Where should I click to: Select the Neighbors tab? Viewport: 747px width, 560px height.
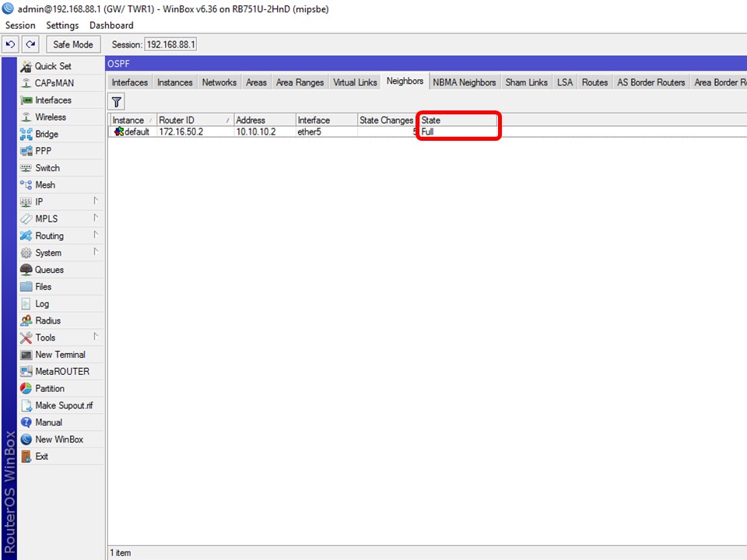405,82
